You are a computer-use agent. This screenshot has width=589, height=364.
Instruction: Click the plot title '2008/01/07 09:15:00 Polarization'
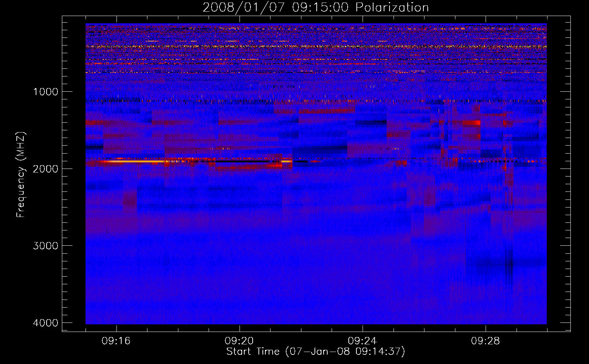point(316,8)
